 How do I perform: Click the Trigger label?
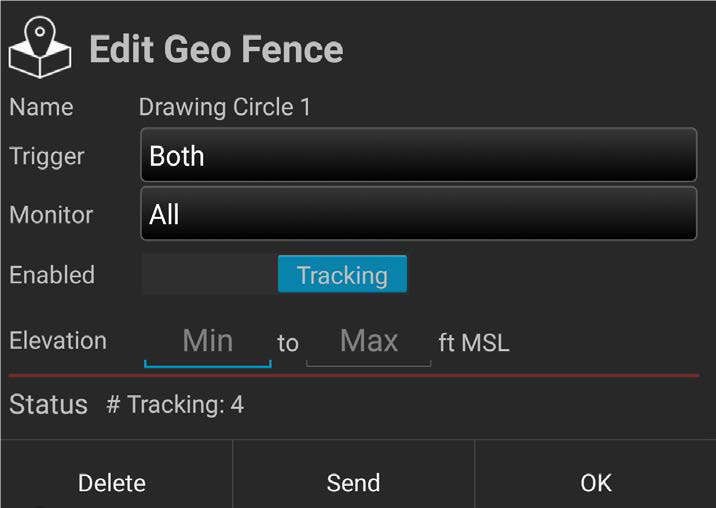[47, 156]
